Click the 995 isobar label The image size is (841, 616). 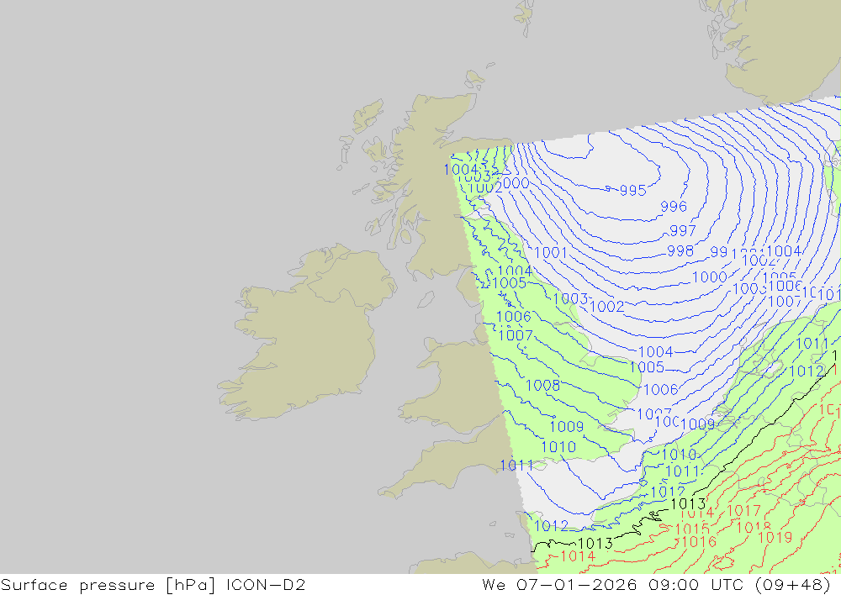[x=633, y=190]
